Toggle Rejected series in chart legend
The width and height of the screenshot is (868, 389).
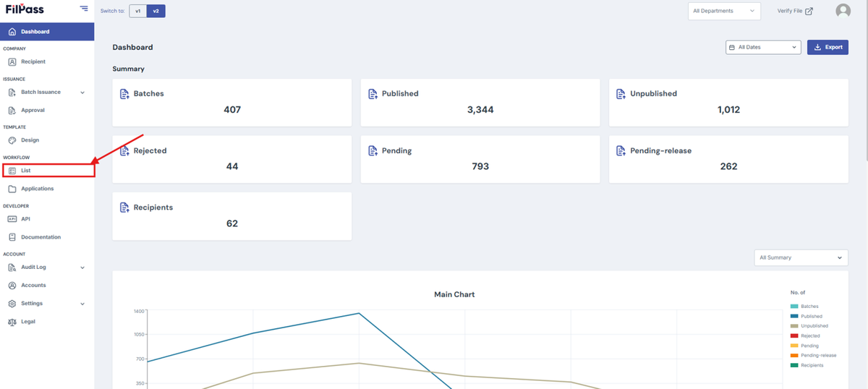805,335
